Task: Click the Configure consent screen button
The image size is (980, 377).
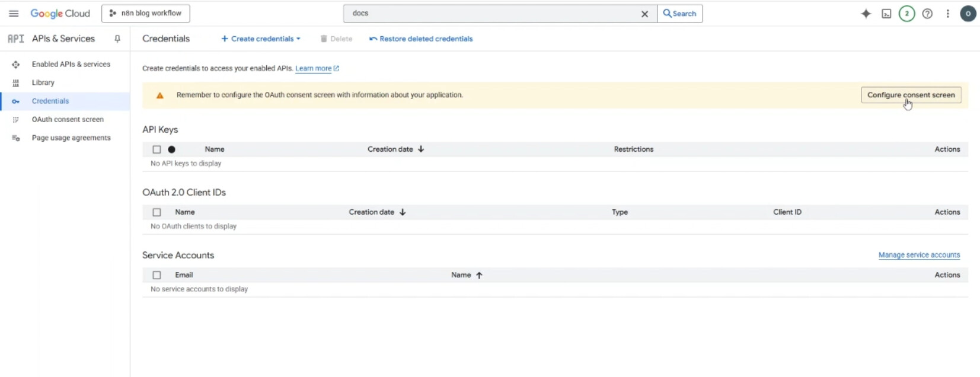Action: (911, 95)
